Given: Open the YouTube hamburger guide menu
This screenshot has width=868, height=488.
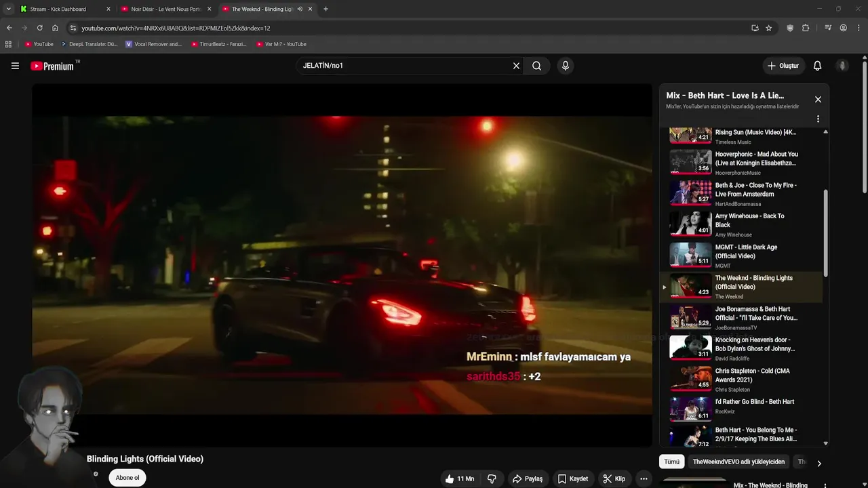Looking at the screenshot, I should coord(15,66).
